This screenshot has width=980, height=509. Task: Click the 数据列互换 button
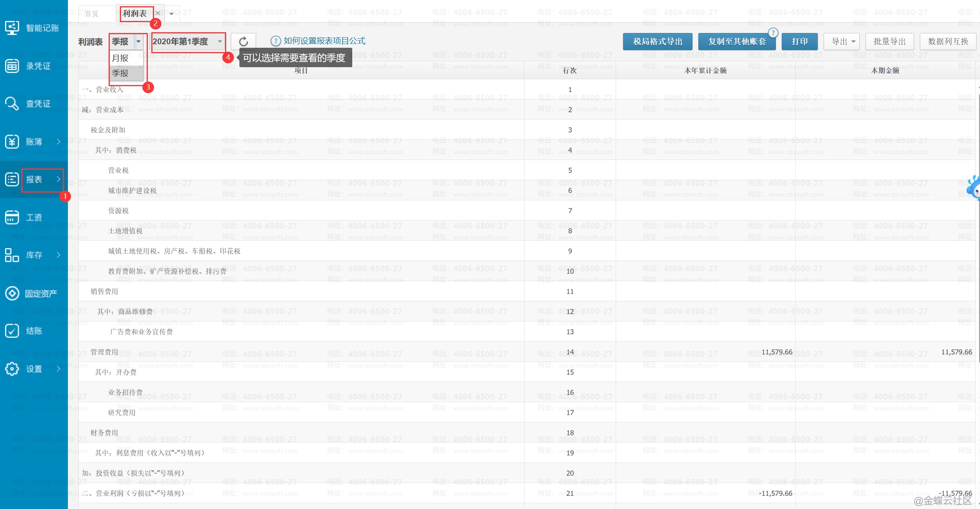tap(947, 42)
